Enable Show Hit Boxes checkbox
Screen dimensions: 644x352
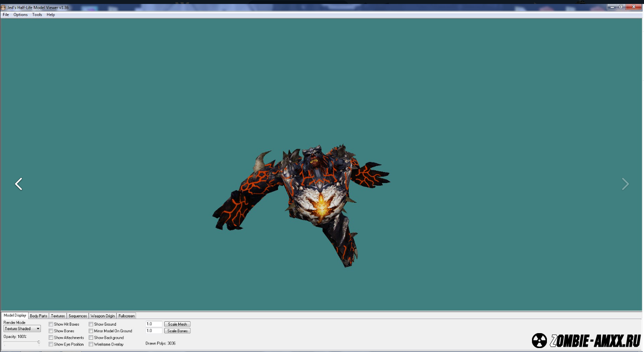pos(51,324)
